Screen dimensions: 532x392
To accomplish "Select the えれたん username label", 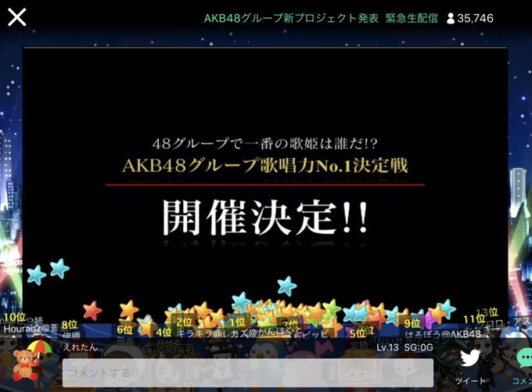I will pyautogui.click(x=80, y=347).
